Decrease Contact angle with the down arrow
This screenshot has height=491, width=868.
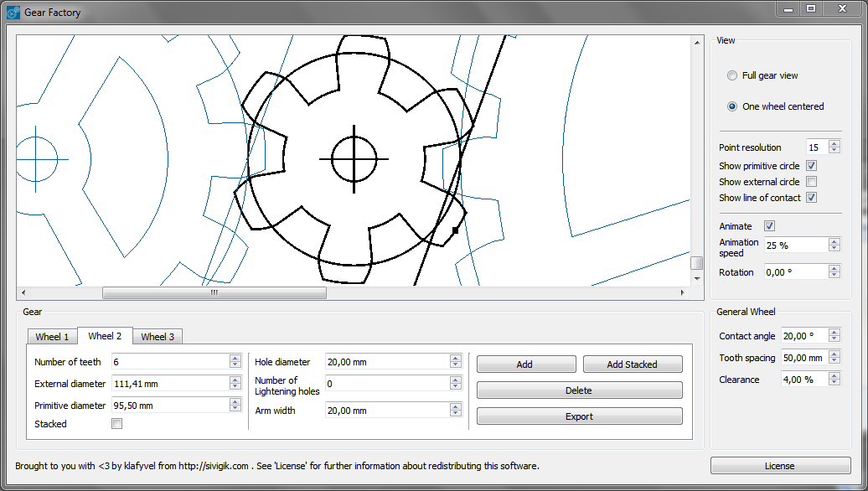pos(834,339)
